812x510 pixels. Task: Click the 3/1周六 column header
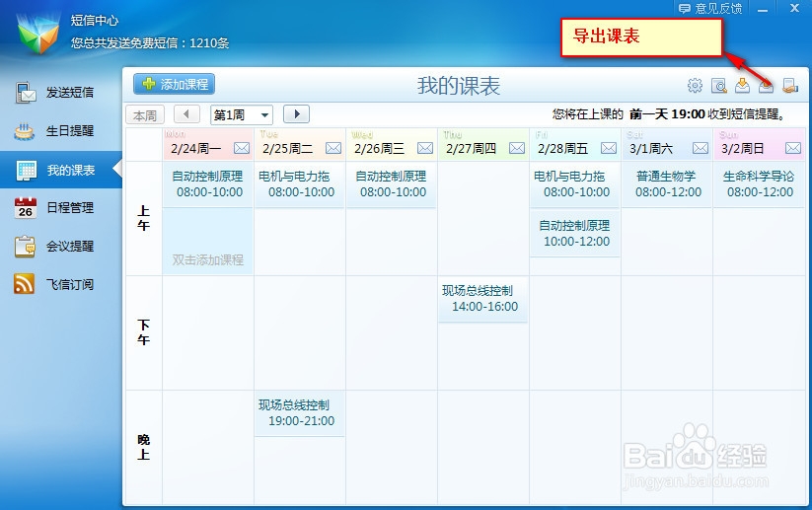(667, 144)
